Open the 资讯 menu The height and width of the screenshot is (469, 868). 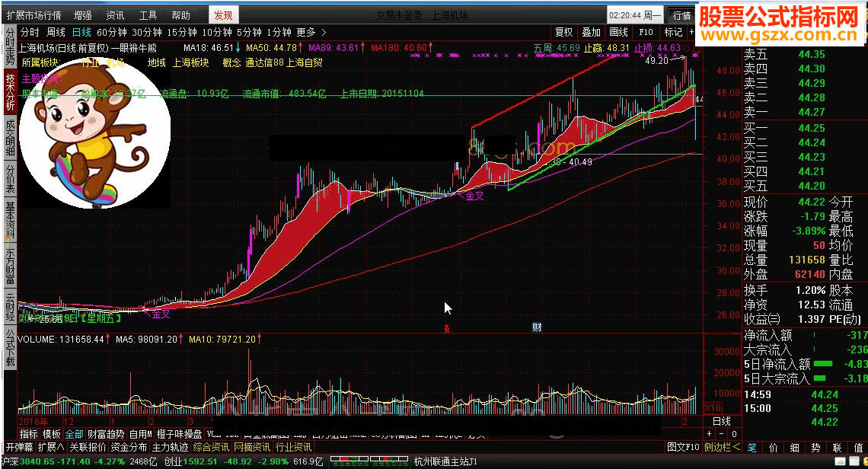pos(115,15)
